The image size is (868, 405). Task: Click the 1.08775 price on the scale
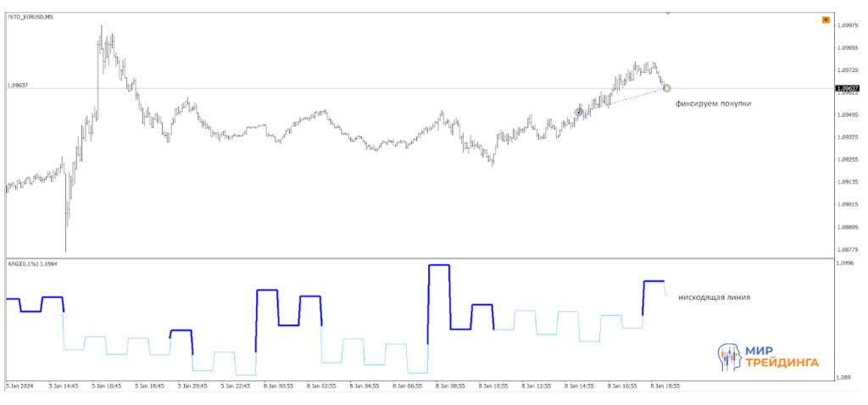pos(848,249)
